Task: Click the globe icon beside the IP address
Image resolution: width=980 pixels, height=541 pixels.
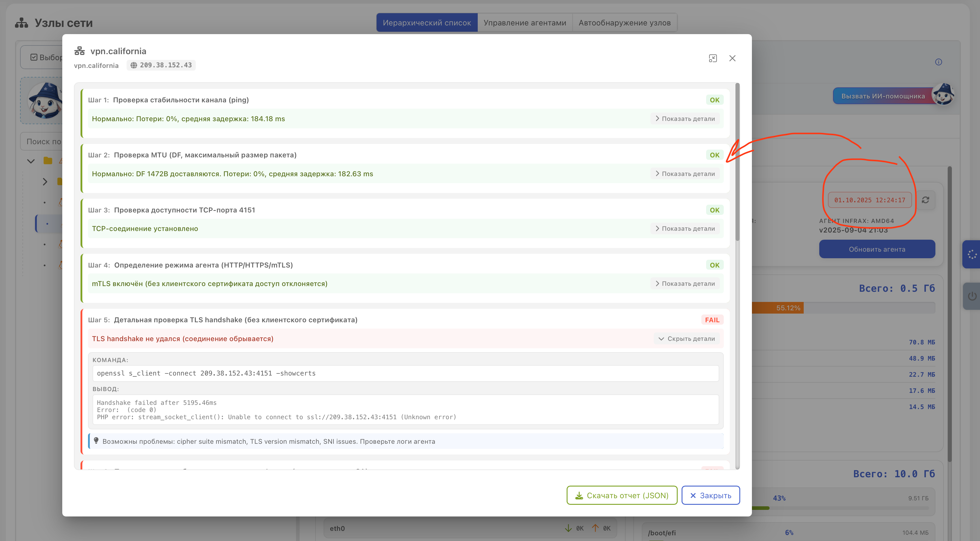Action: tap(134, 65)
